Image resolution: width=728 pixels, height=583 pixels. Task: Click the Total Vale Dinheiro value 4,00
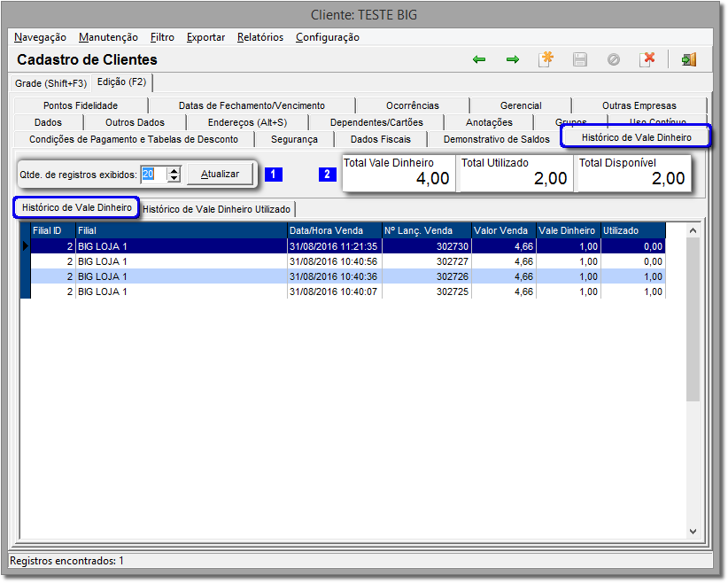pyautogui.click(x=432, y=178)
